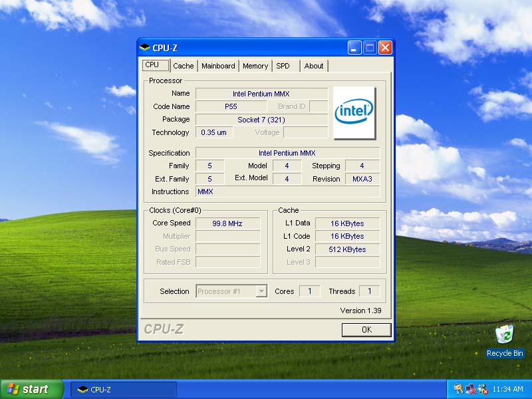The image size is (532, 399).
Task: Click the empty Voltage field
Action: [x=306, y=132]
